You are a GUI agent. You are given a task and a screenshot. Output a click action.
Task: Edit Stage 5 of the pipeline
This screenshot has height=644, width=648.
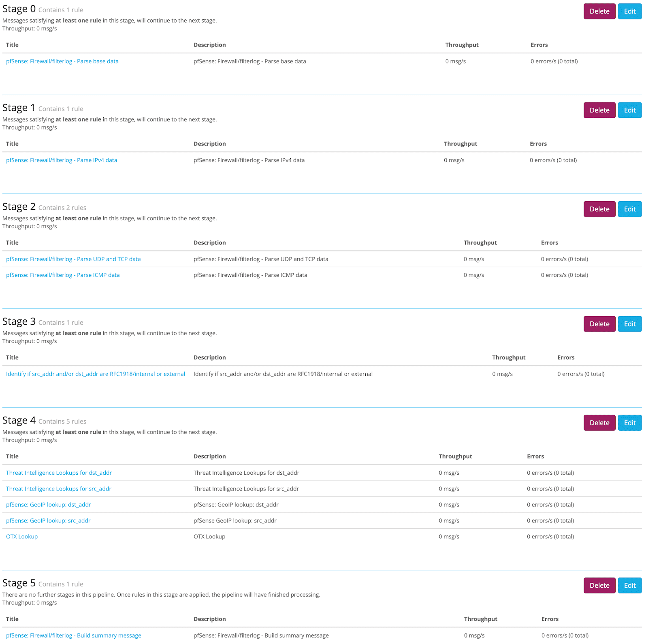coord(629,585)
